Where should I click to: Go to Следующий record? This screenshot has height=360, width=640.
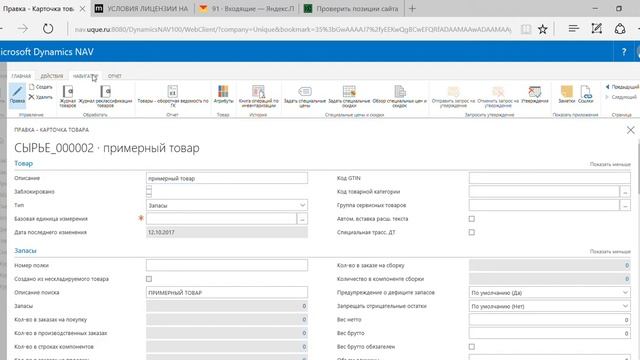(621, 97)
